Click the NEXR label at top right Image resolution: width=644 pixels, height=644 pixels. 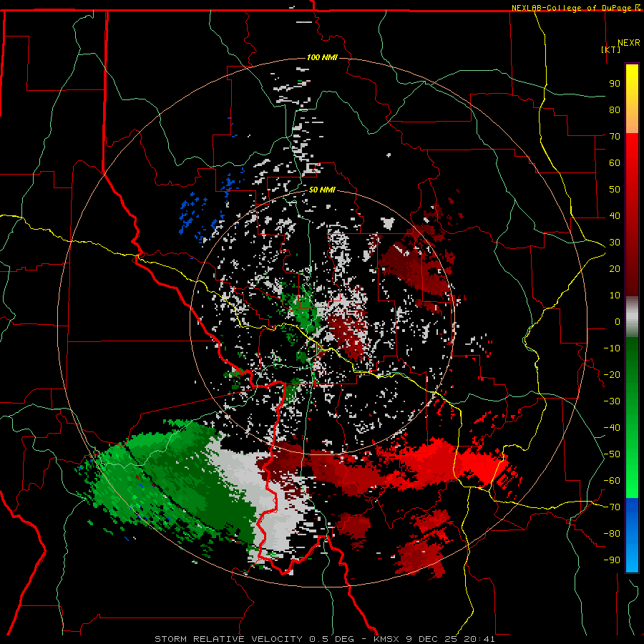(629, 43)
